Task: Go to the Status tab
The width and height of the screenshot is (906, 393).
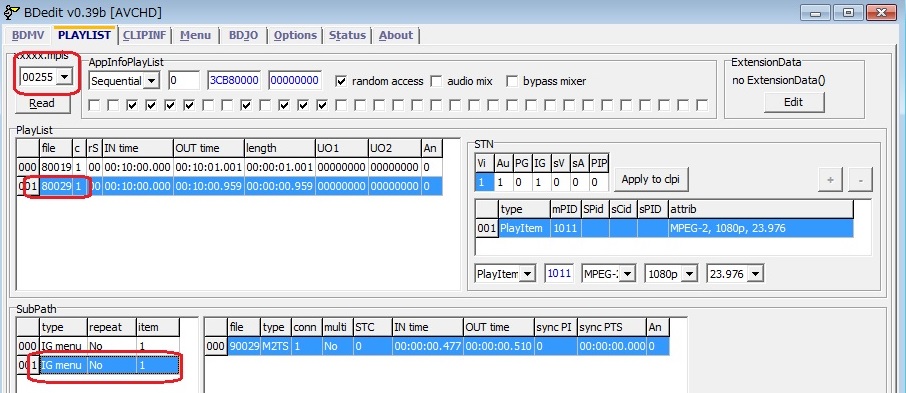Action: [x=347, y=35]
